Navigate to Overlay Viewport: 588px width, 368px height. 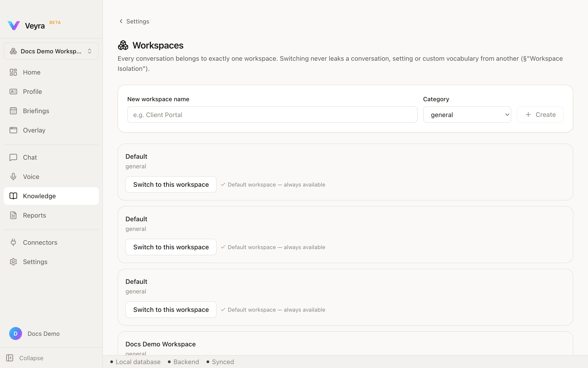tap(51, 130)
